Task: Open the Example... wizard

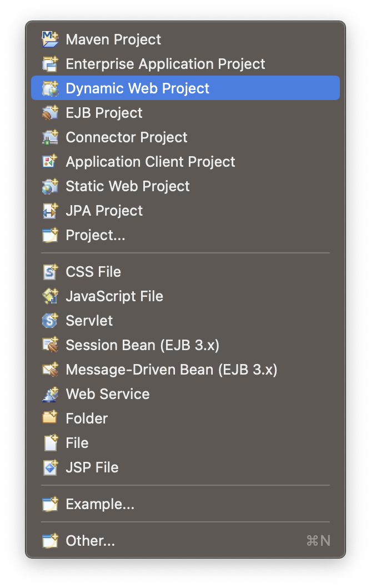Action: pos(100,504)
